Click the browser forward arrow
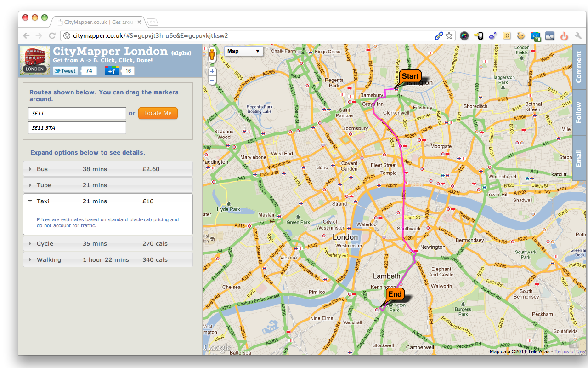Screen dimensions: 588x368 39,35
